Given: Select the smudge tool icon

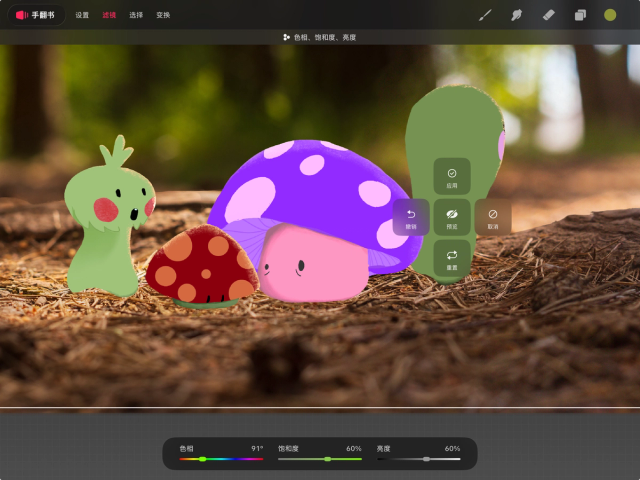Looking at the screenshot, I should click(516, 15).
